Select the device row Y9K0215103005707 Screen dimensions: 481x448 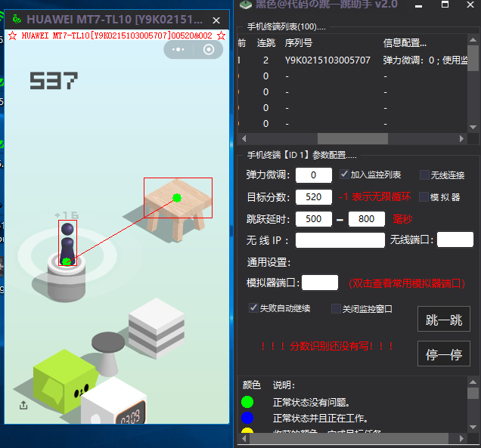[x=327, y=60]
